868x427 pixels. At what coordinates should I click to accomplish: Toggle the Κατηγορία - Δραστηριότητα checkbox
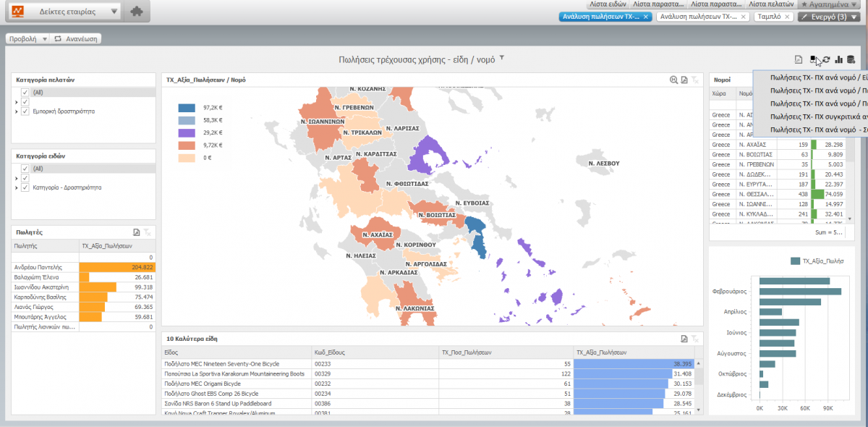[25, 187]
